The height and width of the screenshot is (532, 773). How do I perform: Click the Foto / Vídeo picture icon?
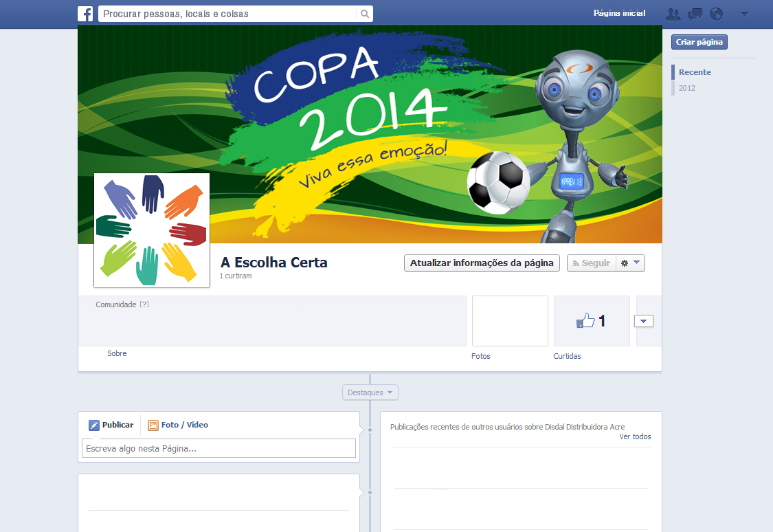pyautogui.click(x=153, y=425)
